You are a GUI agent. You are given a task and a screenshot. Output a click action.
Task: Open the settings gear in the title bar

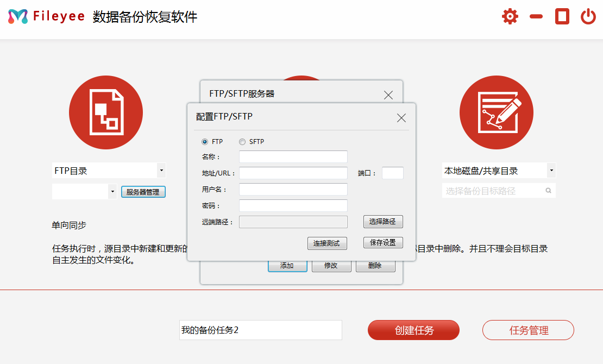pyautogui.click(x=510, y=16)
